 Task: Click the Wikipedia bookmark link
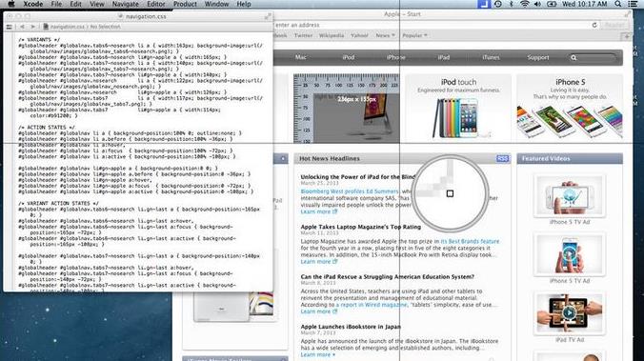pyautogui.click(x=332, y=35)
